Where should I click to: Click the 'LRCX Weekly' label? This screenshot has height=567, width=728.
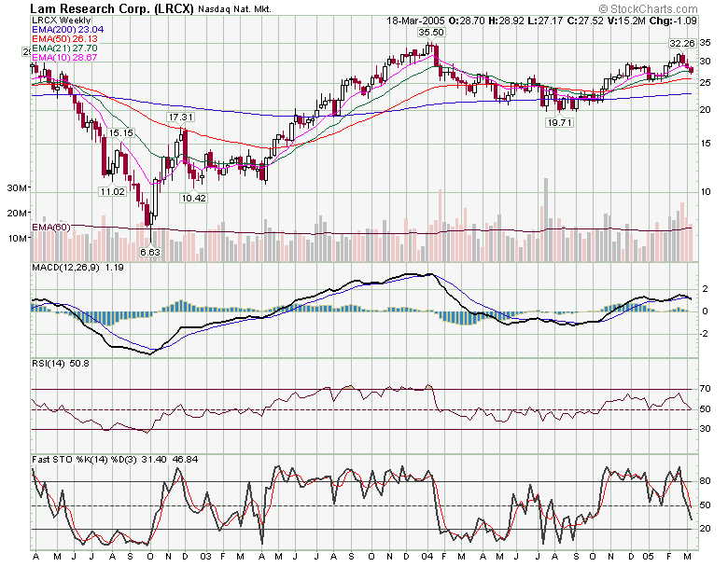(x=62, y=21)
